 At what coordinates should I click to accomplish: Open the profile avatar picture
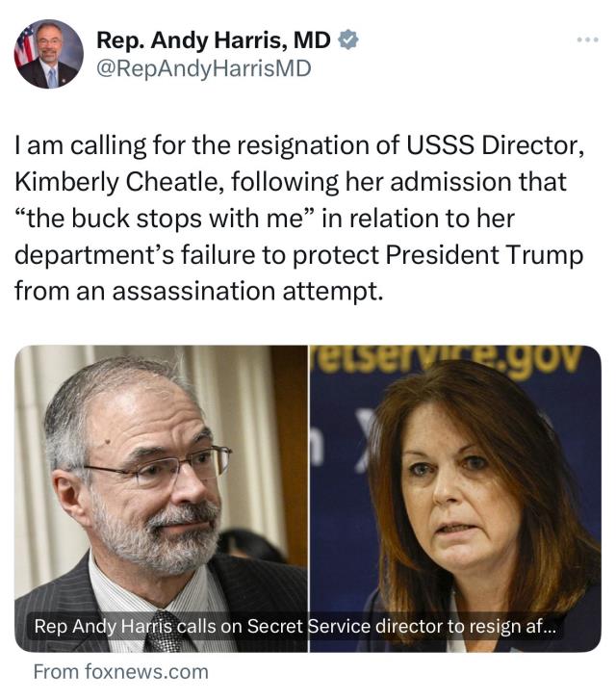click(48, 54)
